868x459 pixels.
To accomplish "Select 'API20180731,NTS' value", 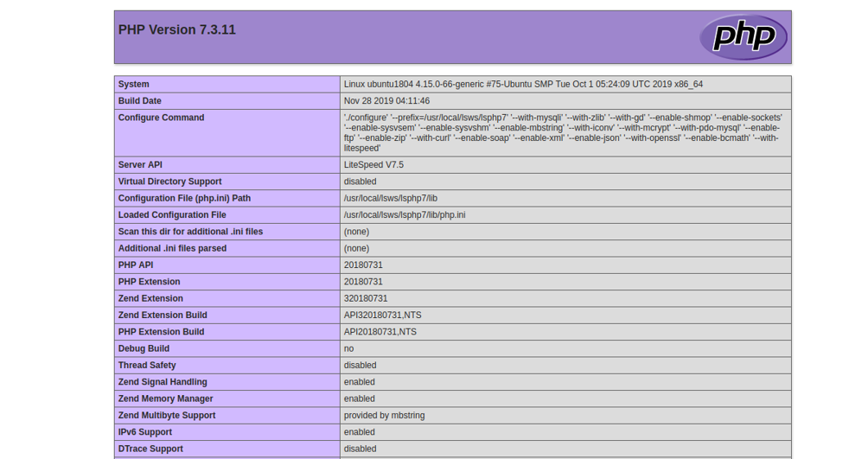I will [x=380, y=332].
